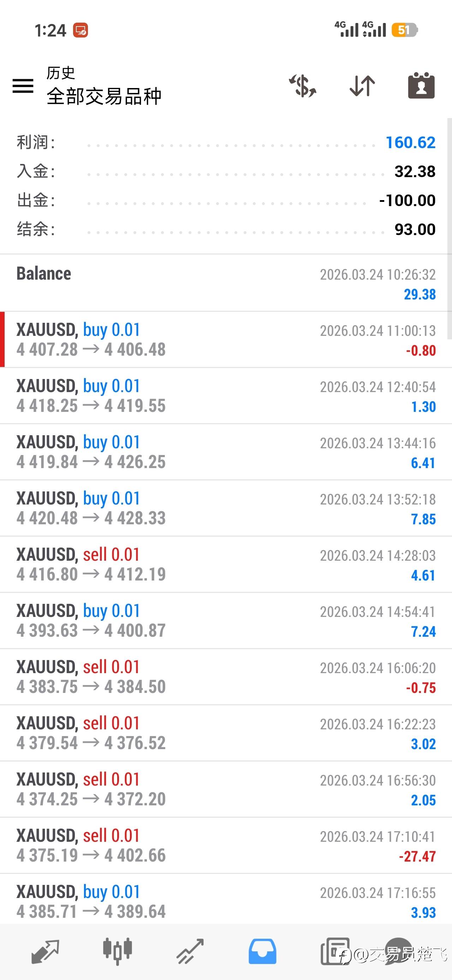Open the calendar date range icon
This screenshot has width=452, height=980.
pos(421,86)
